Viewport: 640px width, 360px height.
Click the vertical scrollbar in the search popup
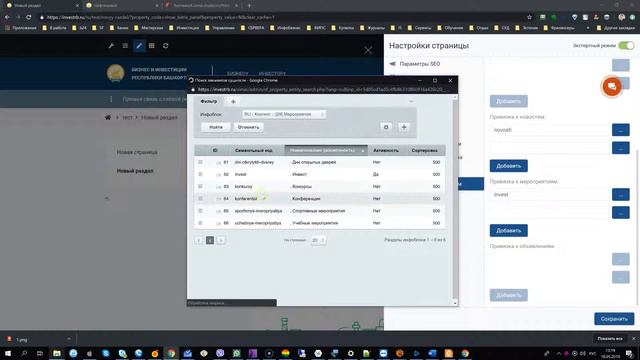(455, 200)
